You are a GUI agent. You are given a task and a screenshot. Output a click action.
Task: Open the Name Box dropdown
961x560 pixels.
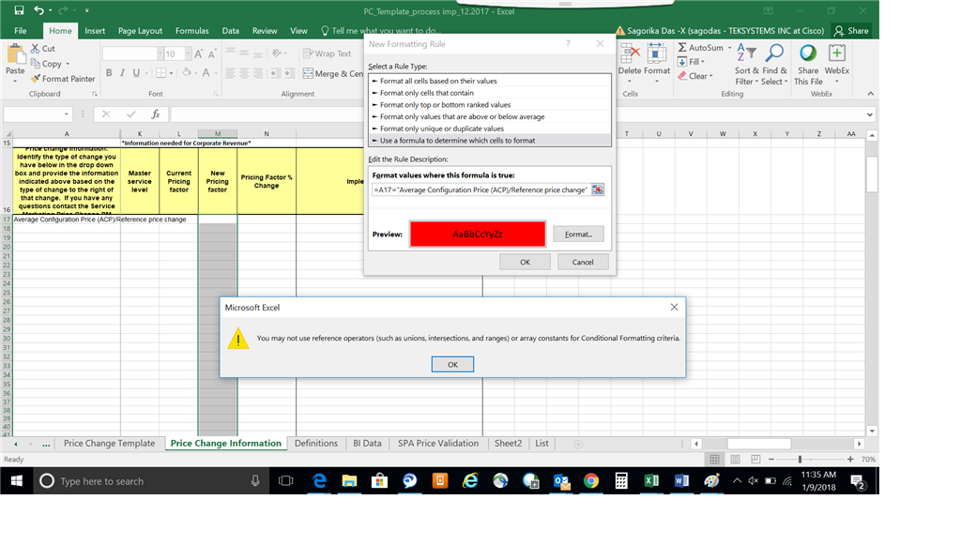67,114
